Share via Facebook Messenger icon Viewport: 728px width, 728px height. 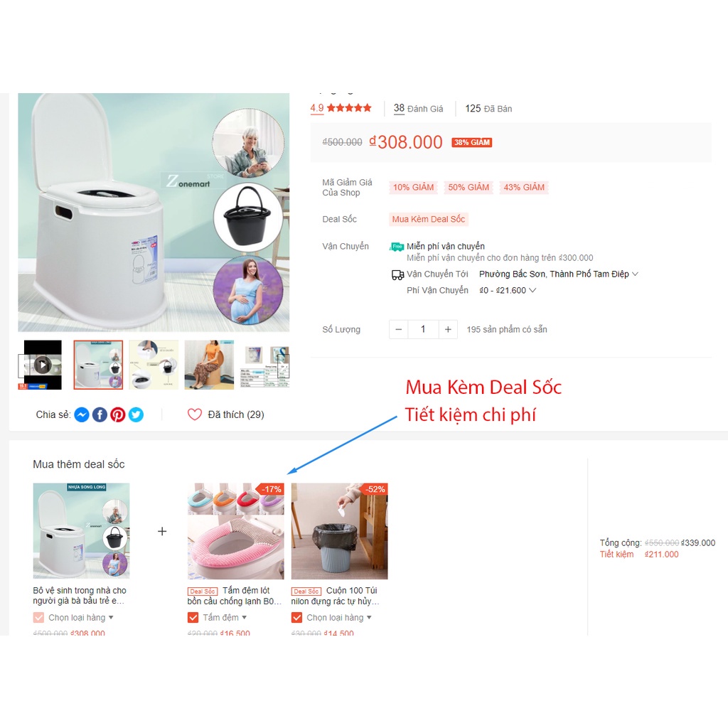click(x=82, y=414)
